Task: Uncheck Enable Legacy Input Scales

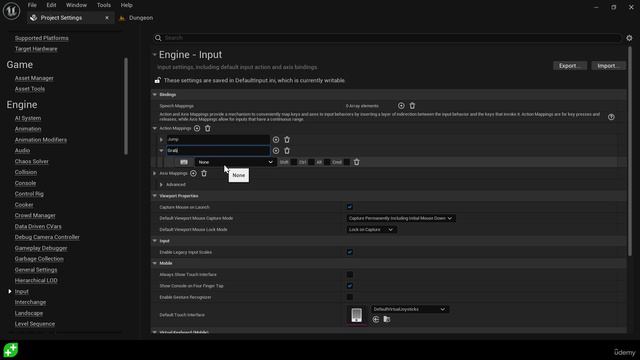Action: 350,252
